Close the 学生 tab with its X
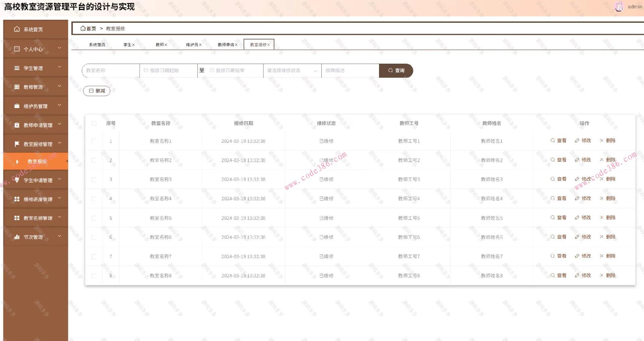This screenshot has width=644, height=341. [x=133, y=45]
